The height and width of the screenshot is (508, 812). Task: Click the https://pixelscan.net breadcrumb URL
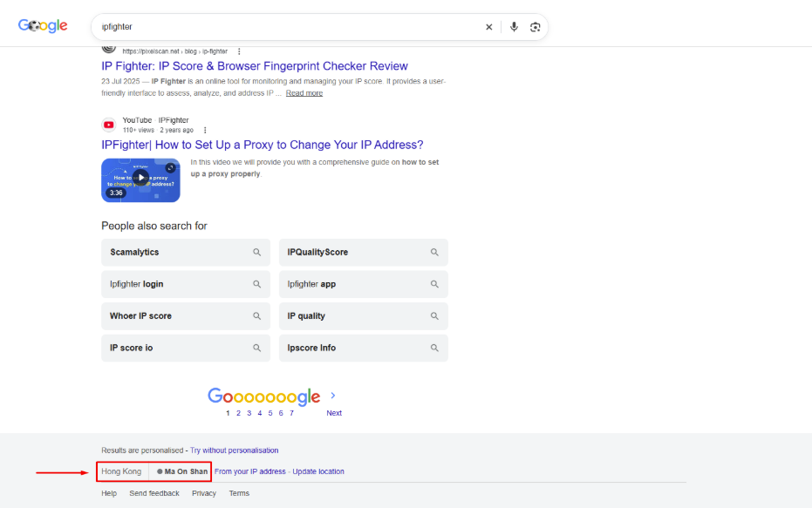pyautogui.click(x=175, y=51)
